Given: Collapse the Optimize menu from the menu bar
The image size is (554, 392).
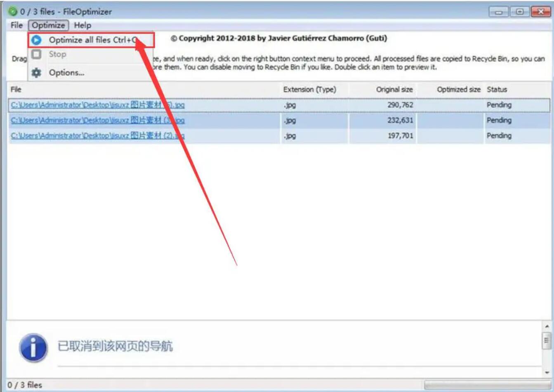Looking at the screenshot, I should [x=48, y=25].
